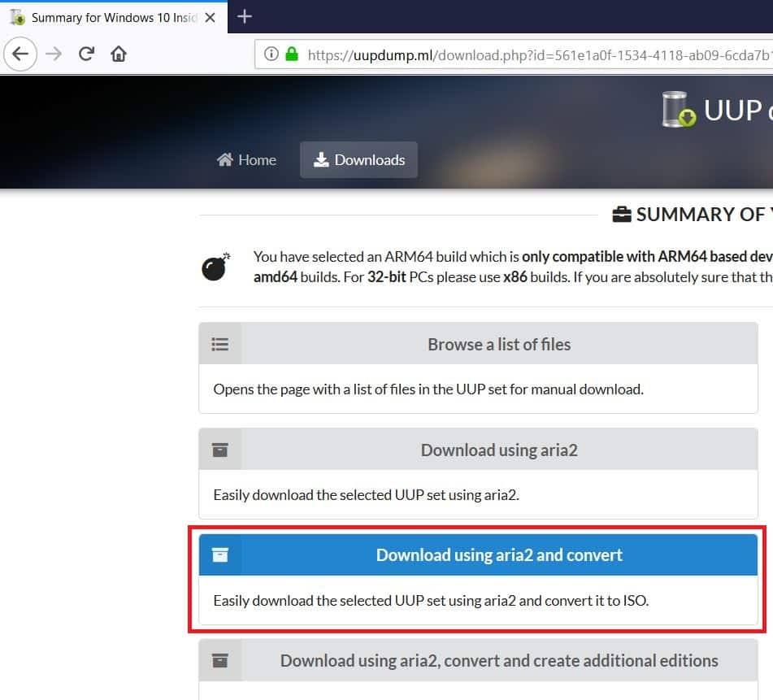The height and width of the screenshot is (700, 773).
Task: Click Download using aria2, convert and create additional editions
Action: click(478, 660)
